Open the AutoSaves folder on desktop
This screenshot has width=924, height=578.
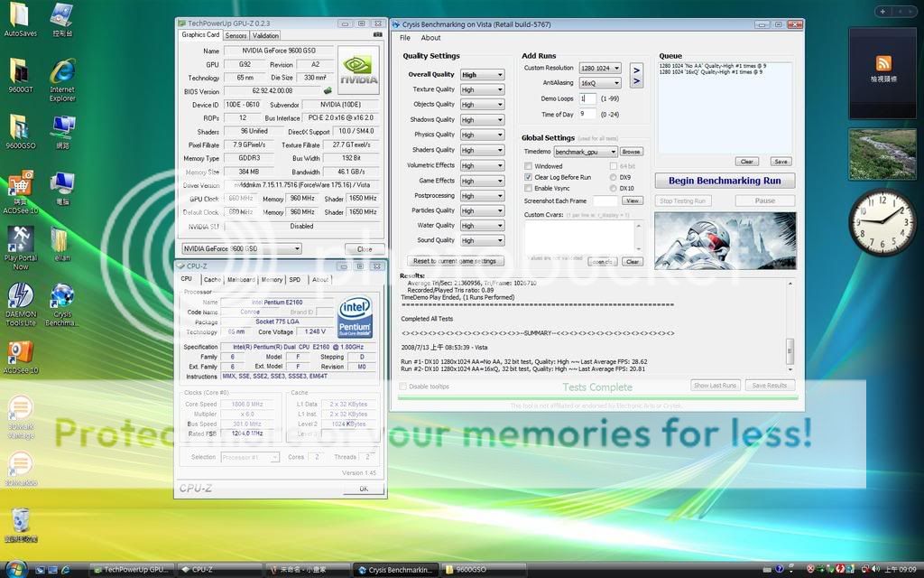pos(20,21)
